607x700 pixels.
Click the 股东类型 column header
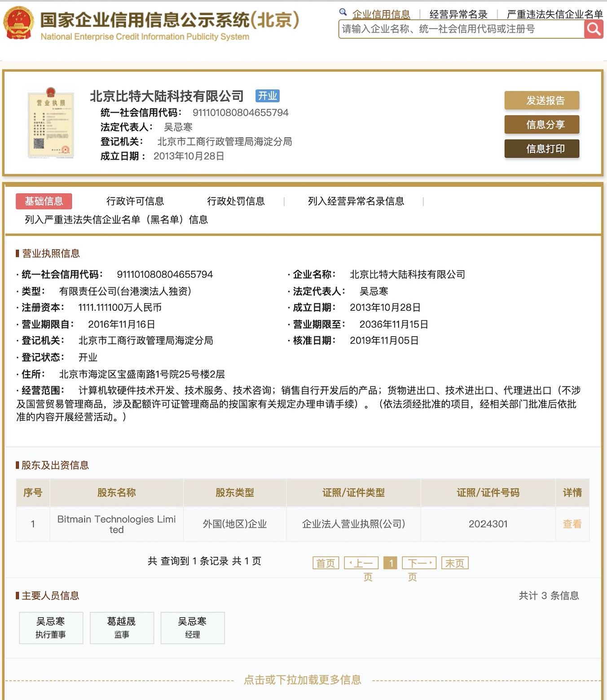235,493
